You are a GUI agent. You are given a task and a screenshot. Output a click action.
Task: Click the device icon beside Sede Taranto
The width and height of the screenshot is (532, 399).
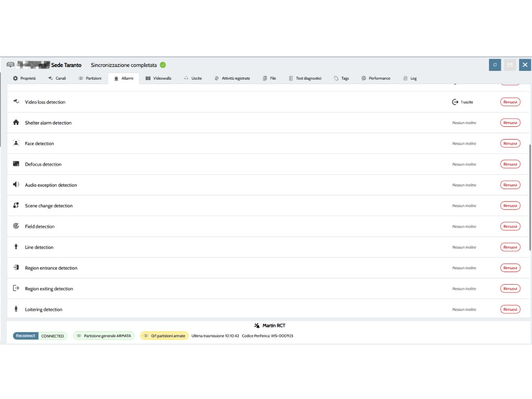(x=10, y=64)
